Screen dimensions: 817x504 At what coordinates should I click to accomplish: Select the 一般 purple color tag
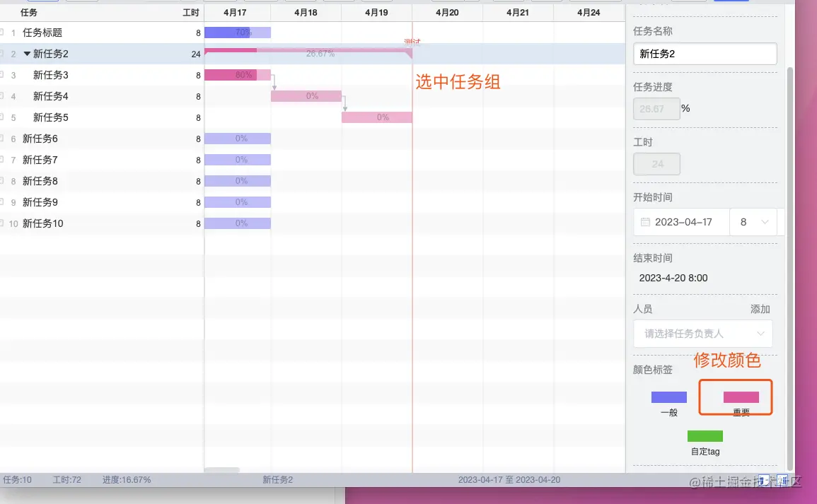pyautogui.click(x=668, y=397)
